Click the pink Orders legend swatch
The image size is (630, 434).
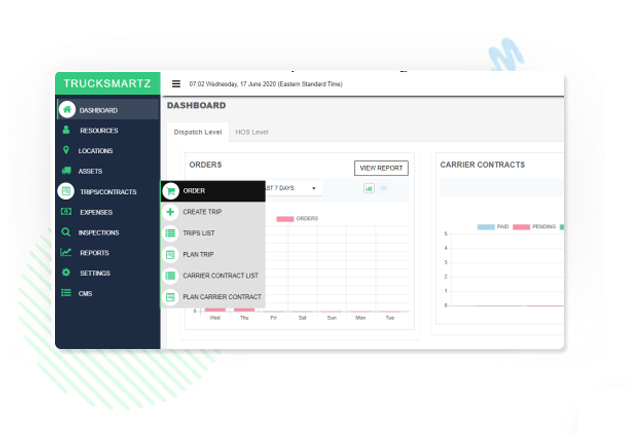click(284, 218)
